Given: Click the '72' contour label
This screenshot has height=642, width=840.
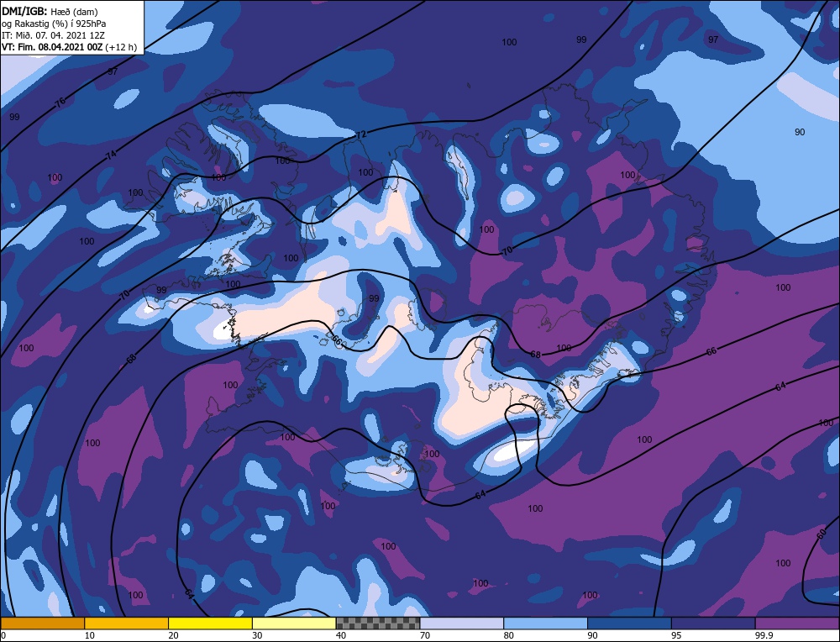Looking at the screenshot, I should [x=361, y=134].
